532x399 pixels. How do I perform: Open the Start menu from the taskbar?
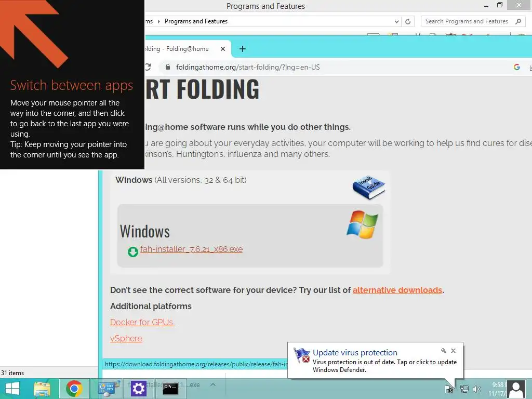tap(12, 389)
